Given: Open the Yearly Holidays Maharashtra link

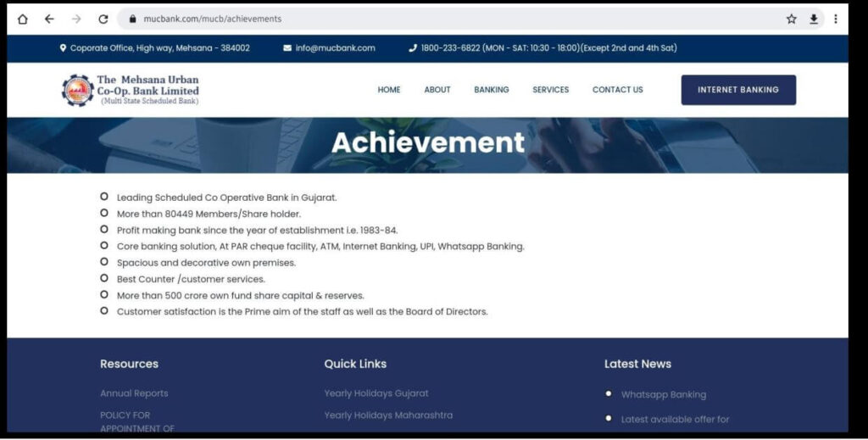Looking at the screenshot, I should pos(388,415).
